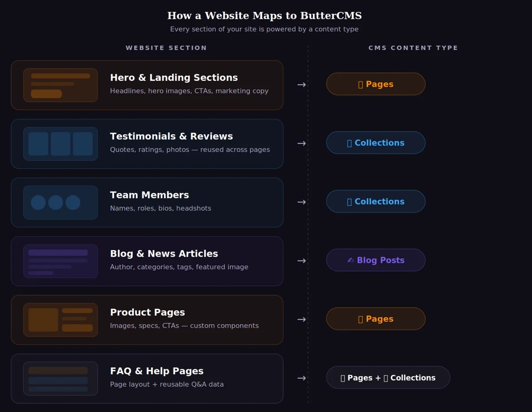This screenshot has width=532, height=412.
Task: Click the Testimonials three-card layout thumbnail
Action: click(60, 144)
